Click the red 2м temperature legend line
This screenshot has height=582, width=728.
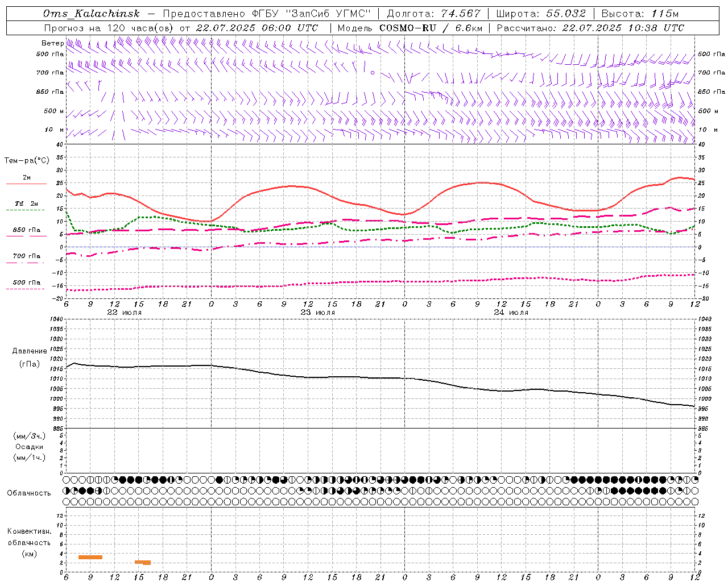click(x=26, y=184)
